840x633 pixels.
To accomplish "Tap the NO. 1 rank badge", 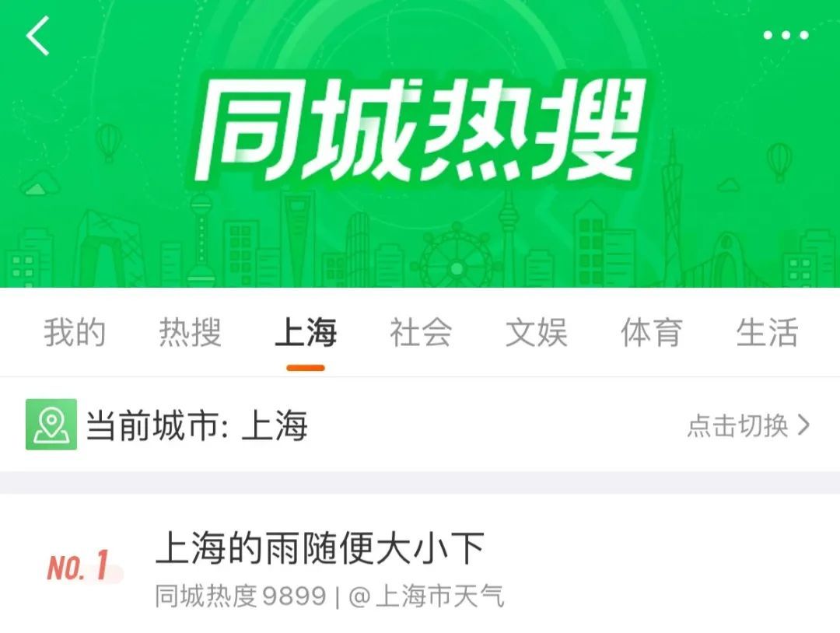I will [x=79, y=566].
